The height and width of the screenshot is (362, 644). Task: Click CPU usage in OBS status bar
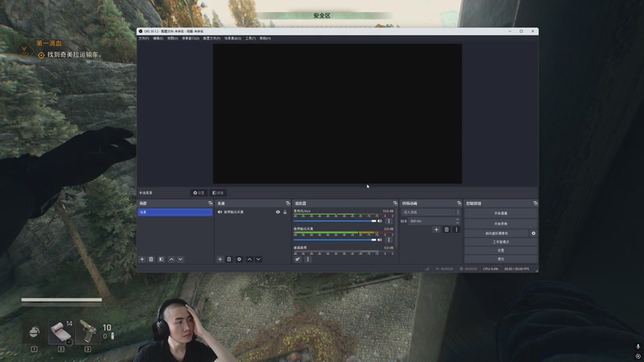coord(491,269)
